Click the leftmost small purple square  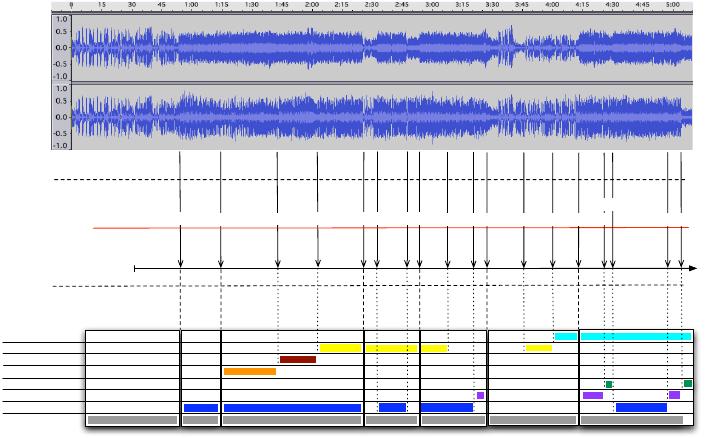point(480,396)
